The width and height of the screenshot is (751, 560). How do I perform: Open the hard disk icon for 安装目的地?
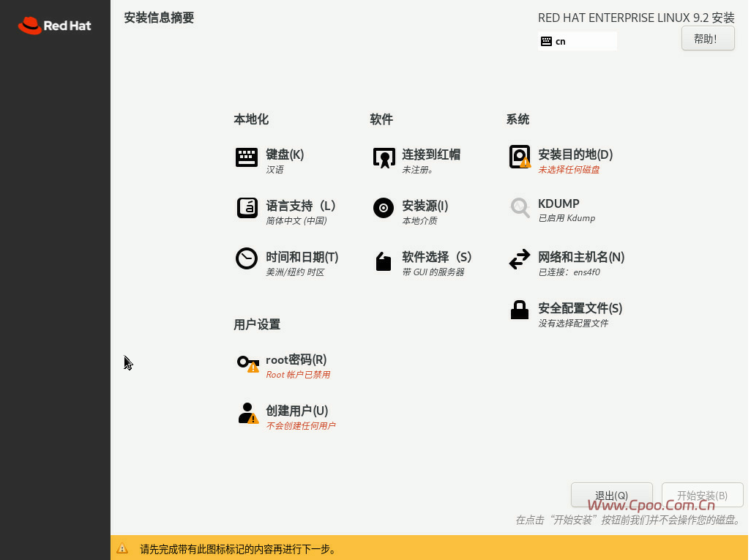tap(520, 157)
